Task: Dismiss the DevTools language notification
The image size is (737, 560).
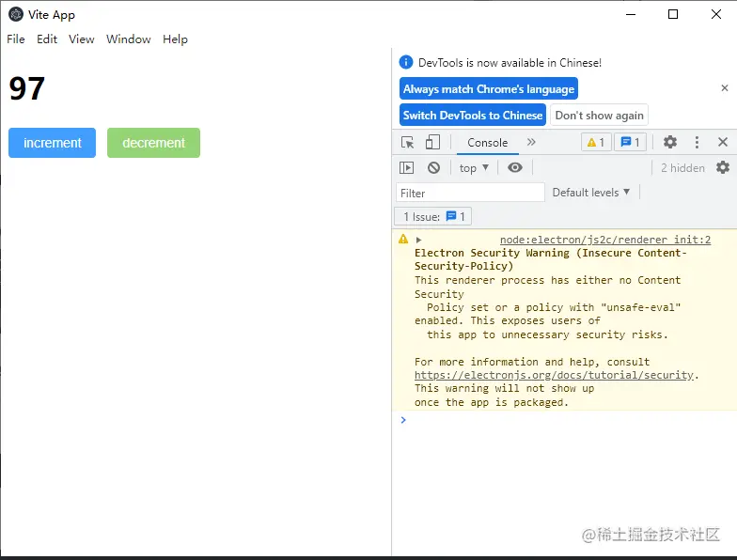Action: coord(724,88)
